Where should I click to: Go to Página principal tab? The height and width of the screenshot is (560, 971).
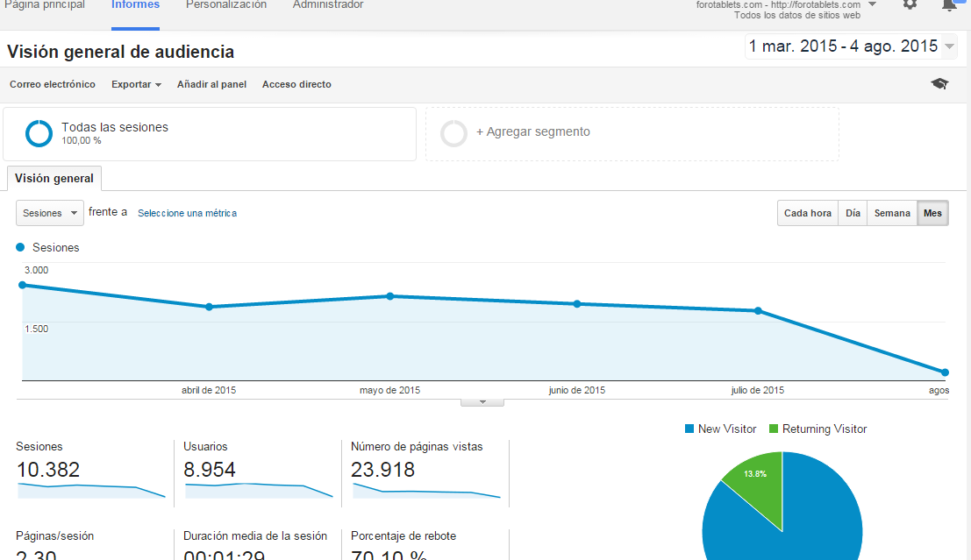(45, 5)
